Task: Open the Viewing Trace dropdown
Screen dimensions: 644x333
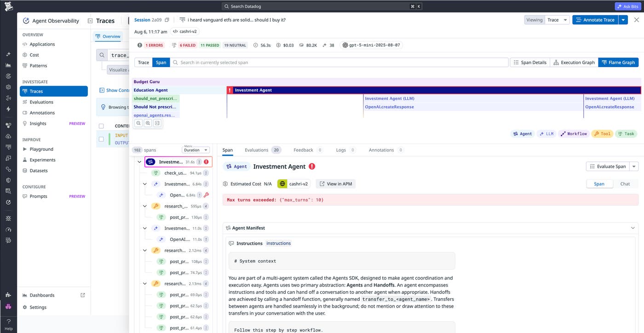Action: click(x=558, y=20)
